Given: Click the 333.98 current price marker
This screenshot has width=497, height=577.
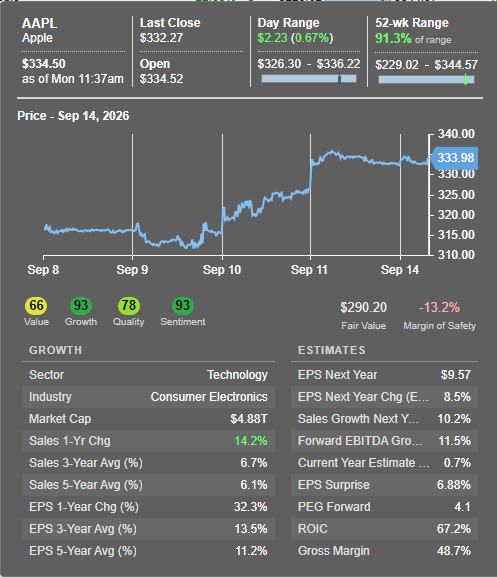Looking at the screenshot, I should [454, 158].
